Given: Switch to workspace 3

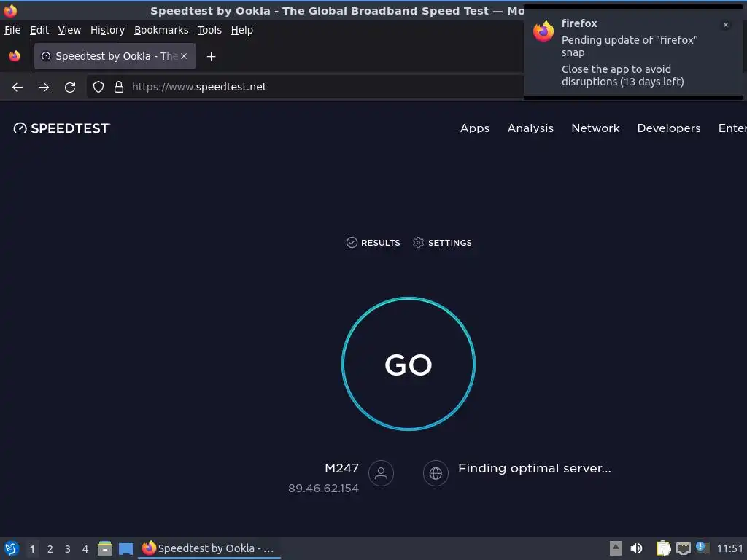Looking at the screenshot, I should point(68,549).
